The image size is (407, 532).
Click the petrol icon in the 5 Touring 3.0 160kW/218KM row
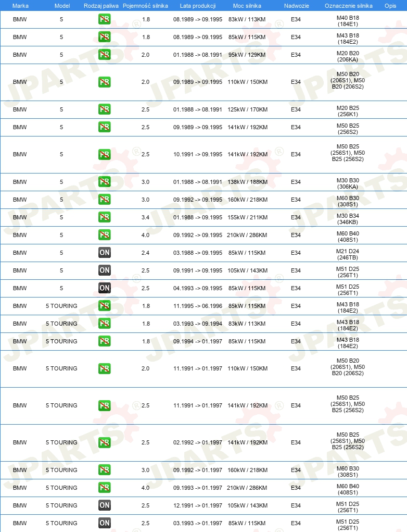[105, 470]
